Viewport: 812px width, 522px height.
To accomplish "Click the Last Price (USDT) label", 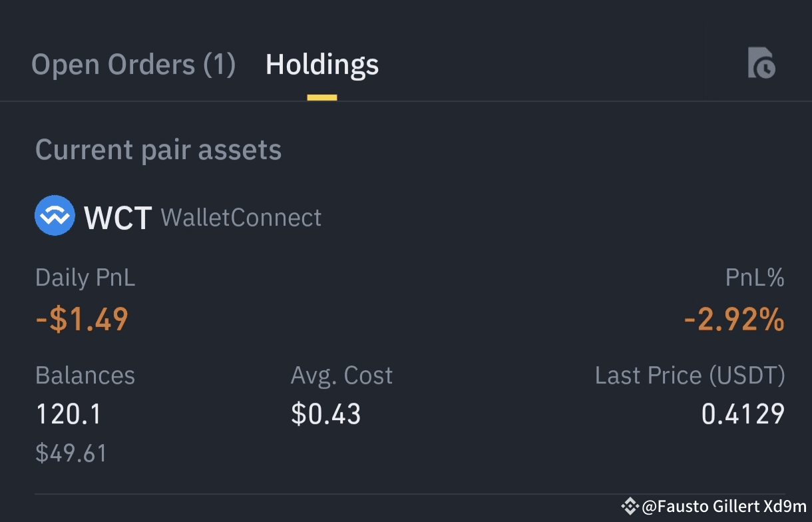I will pyautogui.click(x=690, y=376).
